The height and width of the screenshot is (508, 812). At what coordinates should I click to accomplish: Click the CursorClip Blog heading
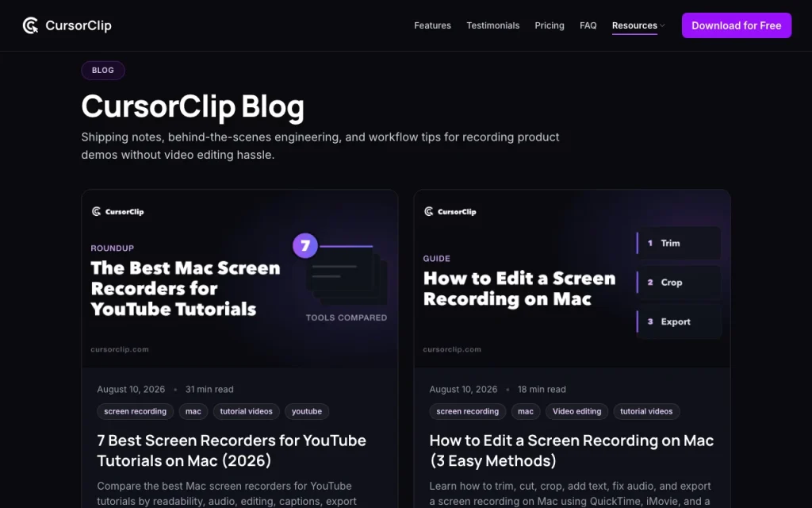193,107
